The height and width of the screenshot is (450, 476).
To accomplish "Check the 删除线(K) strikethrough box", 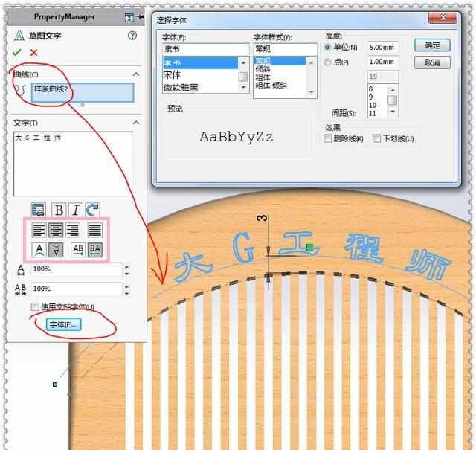I will pyautogui.click(x=327, y=139).
